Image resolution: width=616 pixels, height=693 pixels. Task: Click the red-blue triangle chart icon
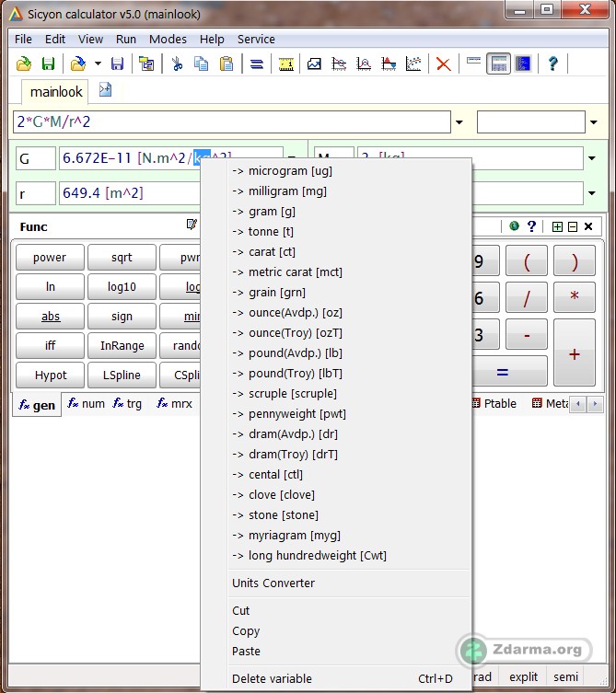pyautogui.click(x=389, y=64)
